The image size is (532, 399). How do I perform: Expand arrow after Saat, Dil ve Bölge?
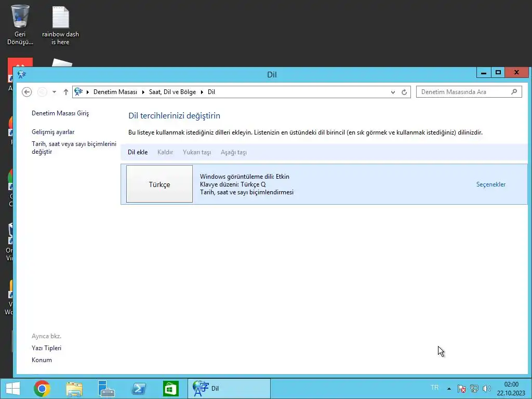coord(202,92)
